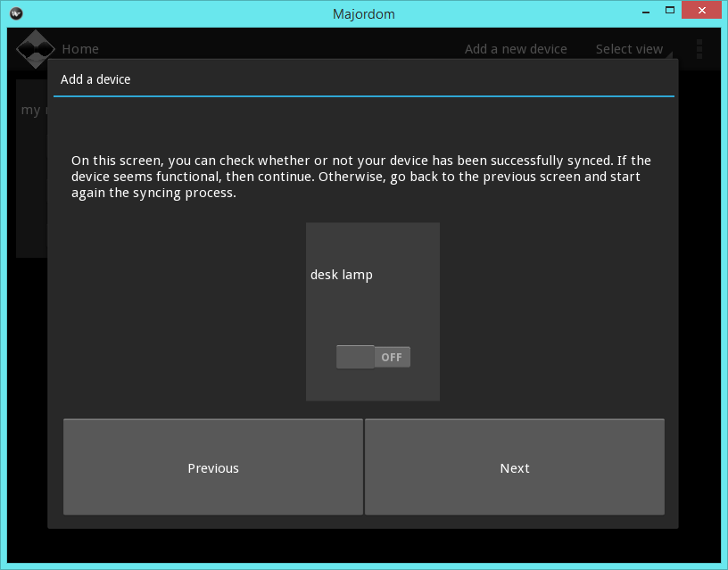This screenshot has width=728, height=570.
Task: Click the Add a device dialog header
Action: pos(95,79)
